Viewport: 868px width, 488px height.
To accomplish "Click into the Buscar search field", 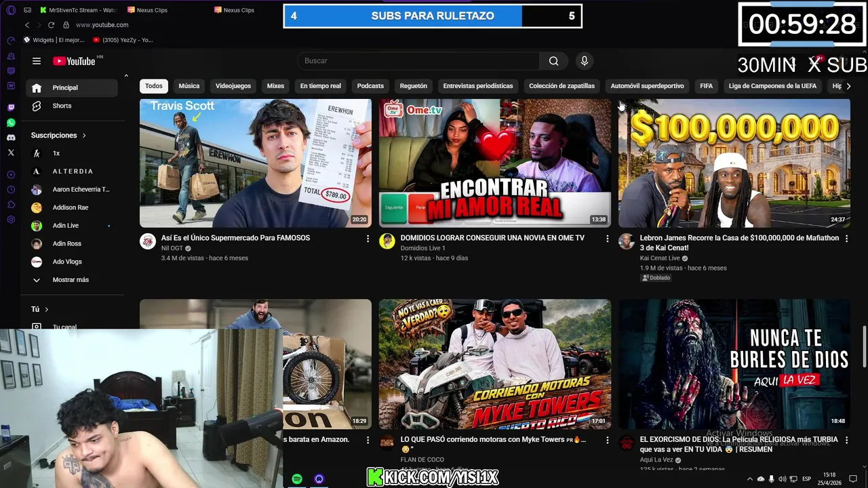I will point(419,61).
